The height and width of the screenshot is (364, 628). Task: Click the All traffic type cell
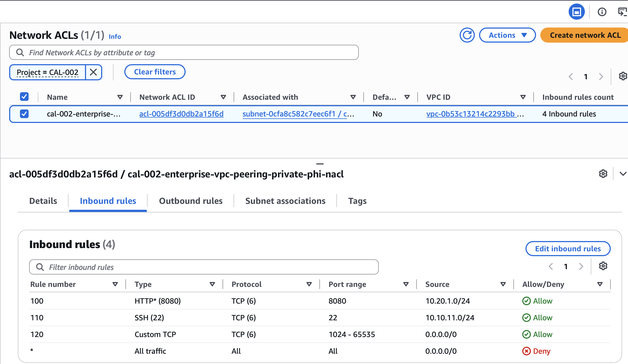click(150, 351)
